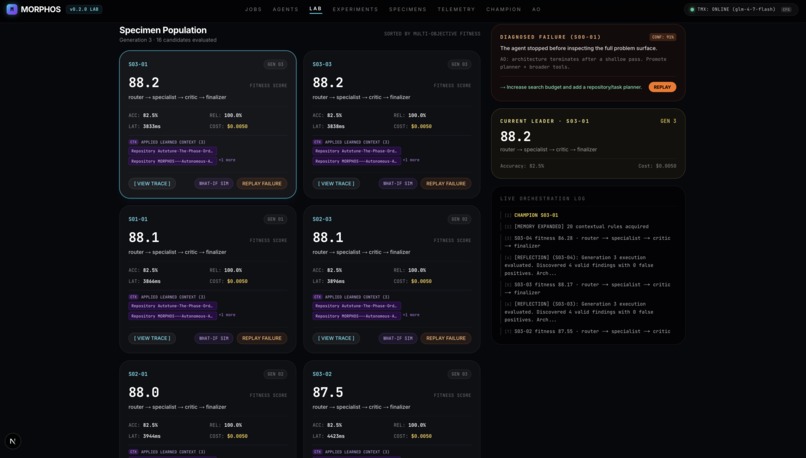The width and height of the screenshot is (806, 458).
Task: Click the GEN 02 badge on S02-03
Action: point(459,219)
